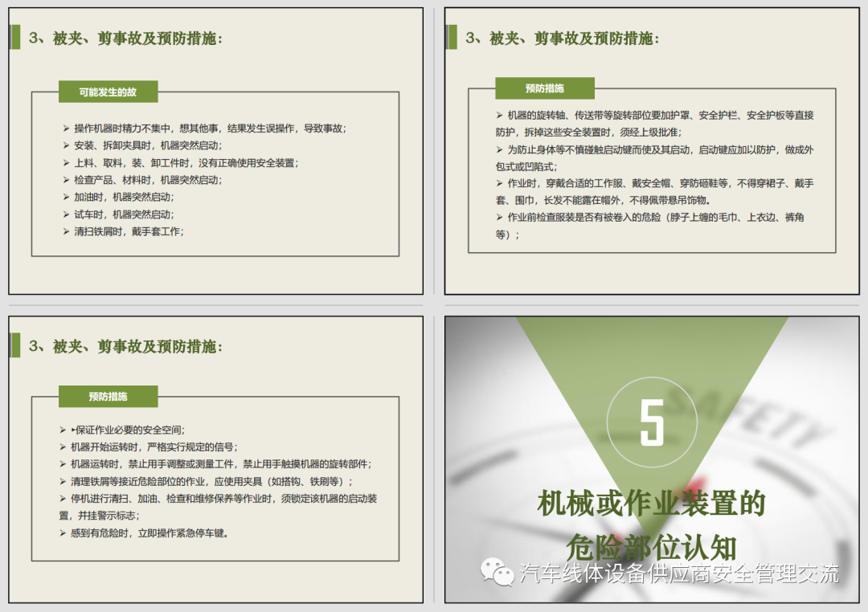Click the line 为防止身体等不慎碰触启动键
This screenshot has width=868, height=612.
655,157
